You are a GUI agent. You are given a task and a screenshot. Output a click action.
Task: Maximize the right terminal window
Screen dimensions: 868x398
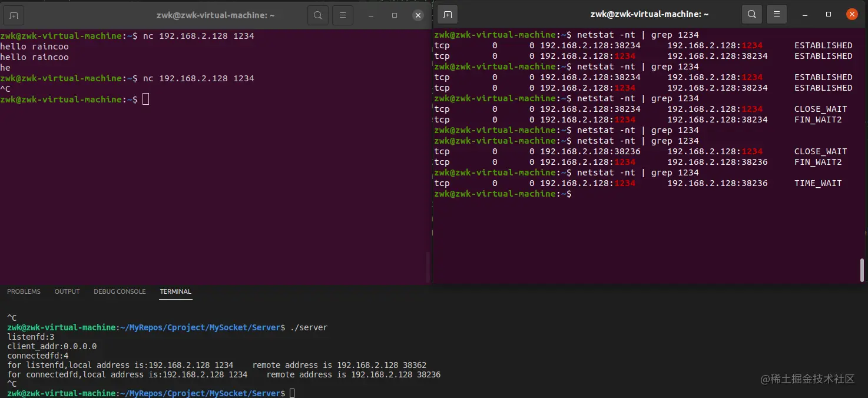click(x=829, y=15)
